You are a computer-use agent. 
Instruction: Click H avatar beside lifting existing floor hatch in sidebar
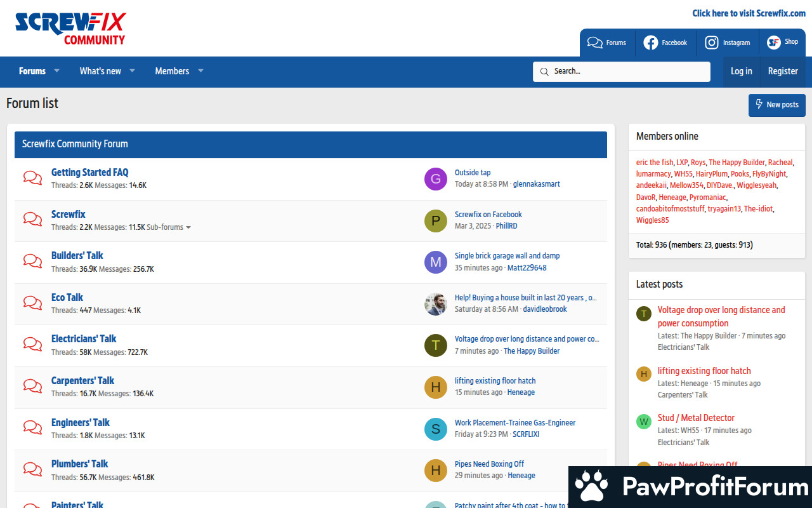coord(644,374)
